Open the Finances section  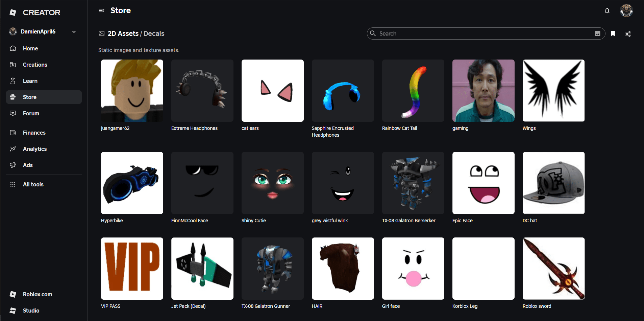point(34,133)
